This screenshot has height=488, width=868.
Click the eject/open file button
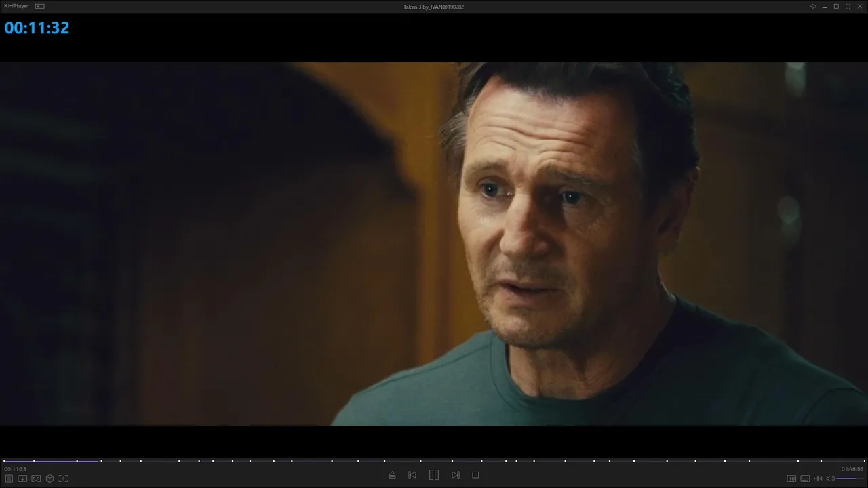[392, 475]
